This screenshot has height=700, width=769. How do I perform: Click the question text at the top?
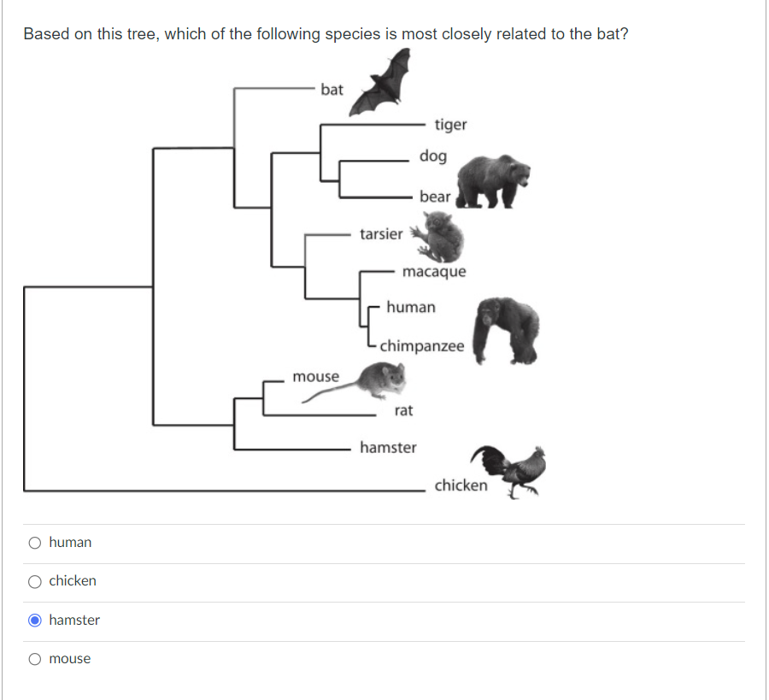coord(326,34)
